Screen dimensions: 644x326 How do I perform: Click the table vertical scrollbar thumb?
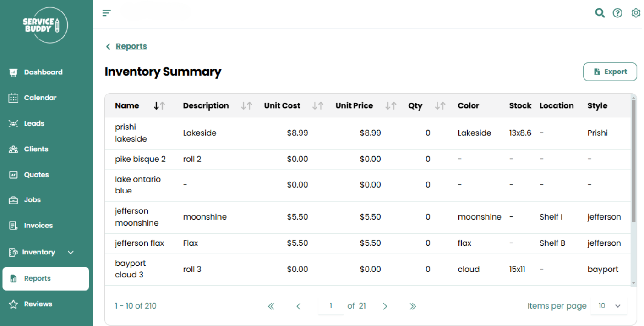(x=634, y=160)
